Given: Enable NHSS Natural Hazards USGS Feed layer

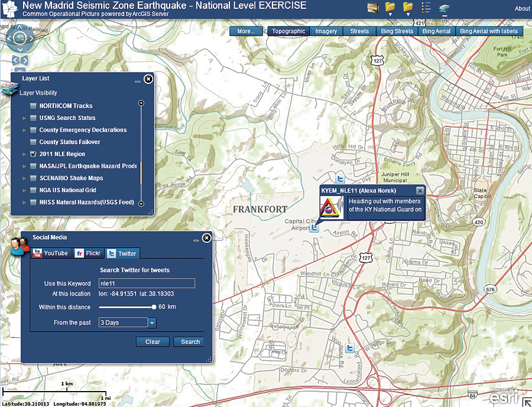Looking at the screenshot, I should (33, 203).
